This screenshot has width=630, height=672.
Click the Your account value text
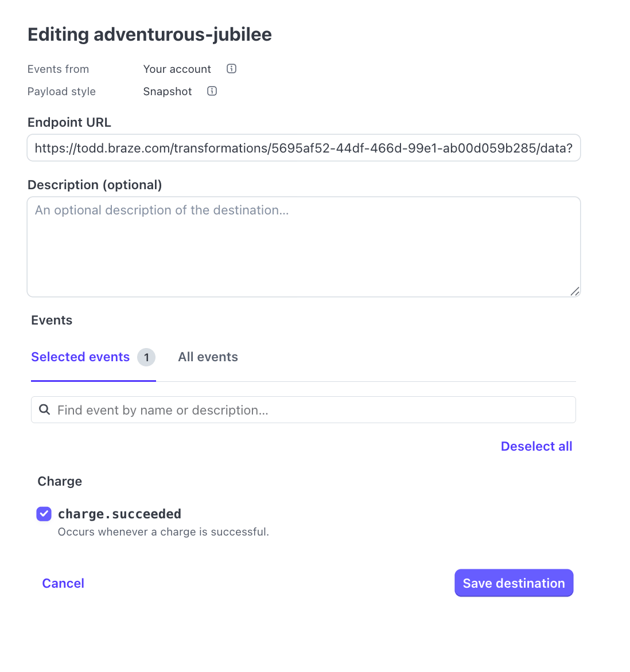click(x=177, y=69)
